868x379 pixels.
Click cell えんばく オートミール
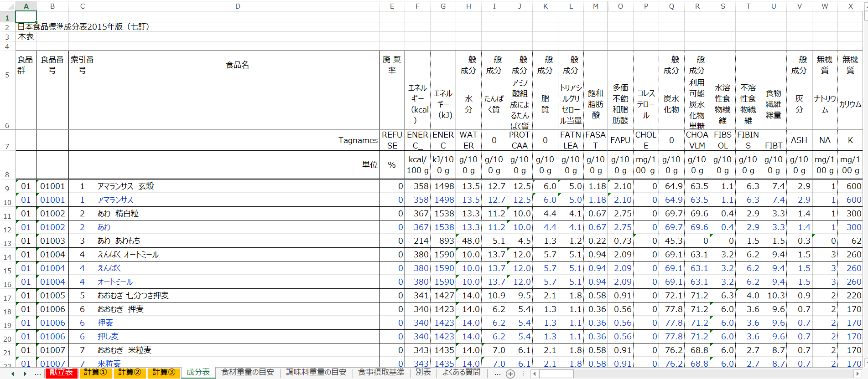(x=238, y=255)
